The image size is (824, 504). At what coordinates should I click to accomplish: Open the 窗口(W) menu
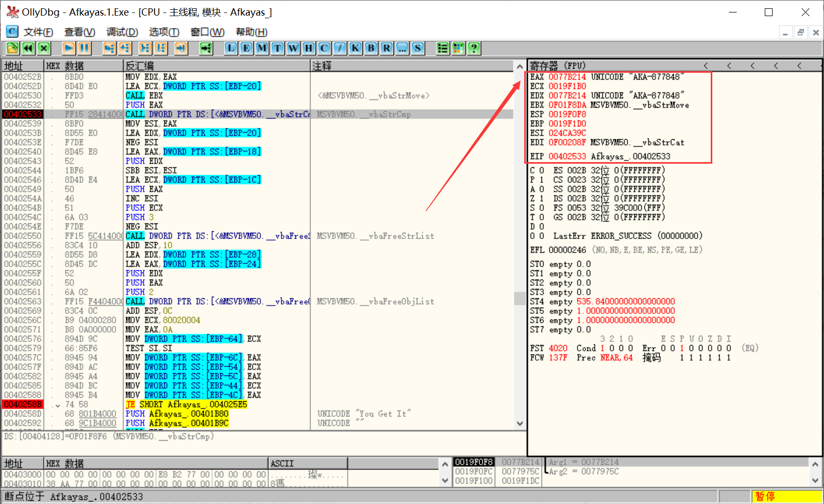click(x=207, y=32)
